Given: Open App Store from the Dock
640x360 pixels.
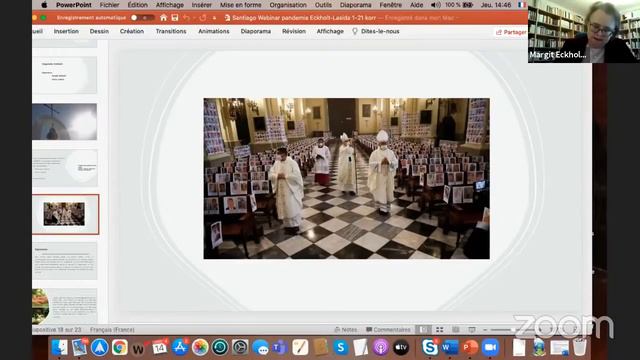Looking at the screenshot, I should tap(180, 347).
